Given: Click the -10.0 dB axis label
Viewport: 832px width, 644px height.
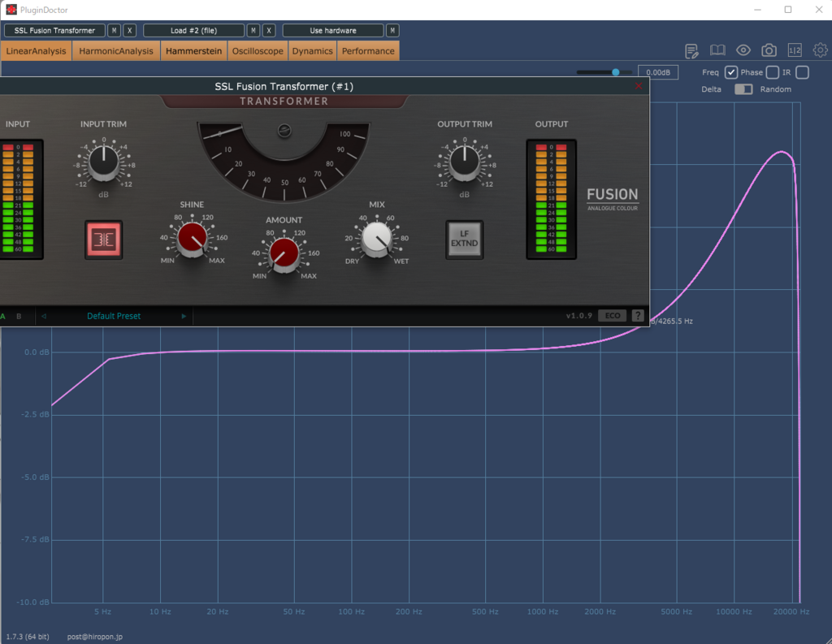Looking at the screenshot, I should pyautogui.click(x=33, y=602).
